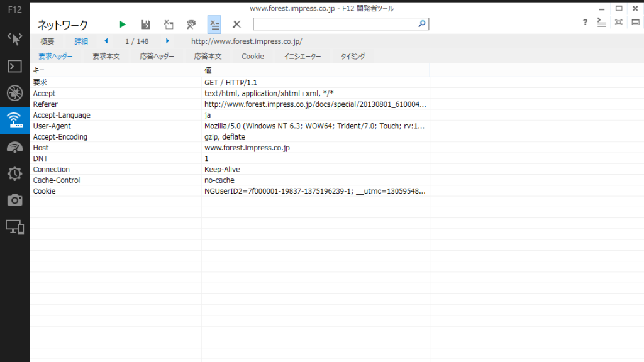Click the request URL http://www.forest.impress.co.jp/
The image size is (644, 362).
247,41
